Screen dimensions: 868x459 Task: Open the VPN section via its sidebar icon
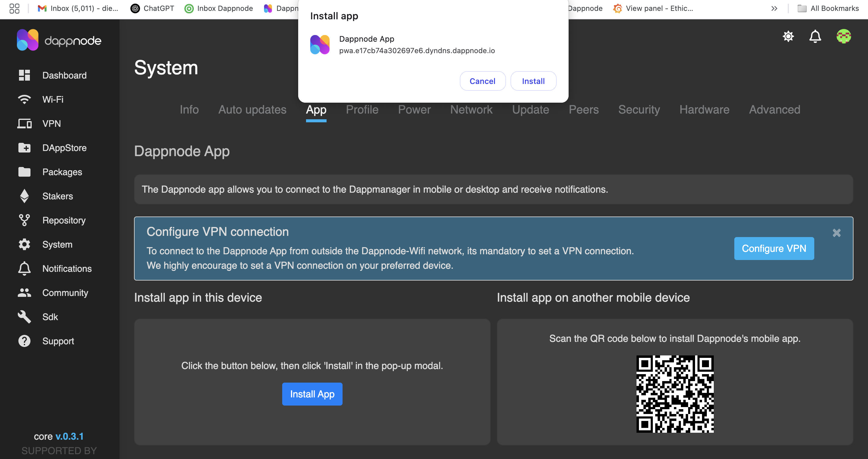24,124
